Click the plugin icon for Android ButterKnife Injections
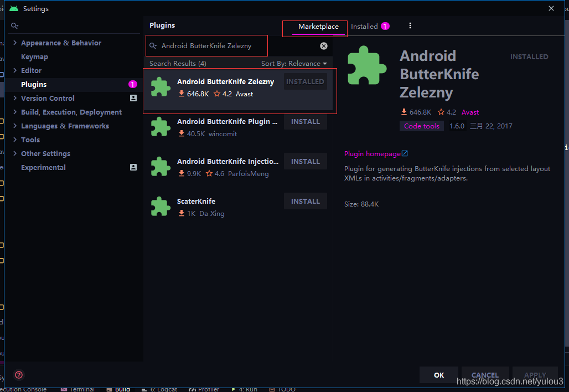569x392 pixels. tap(161, 167)
